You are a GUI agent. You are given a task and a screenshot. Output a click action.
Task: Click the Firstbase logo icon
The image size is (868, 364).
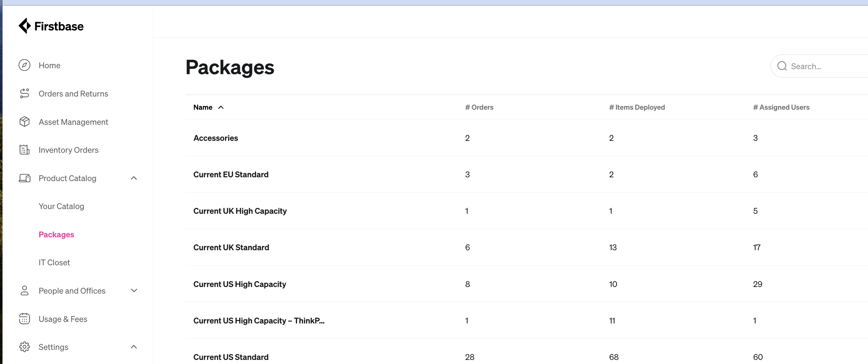click(x=24, y=26)
